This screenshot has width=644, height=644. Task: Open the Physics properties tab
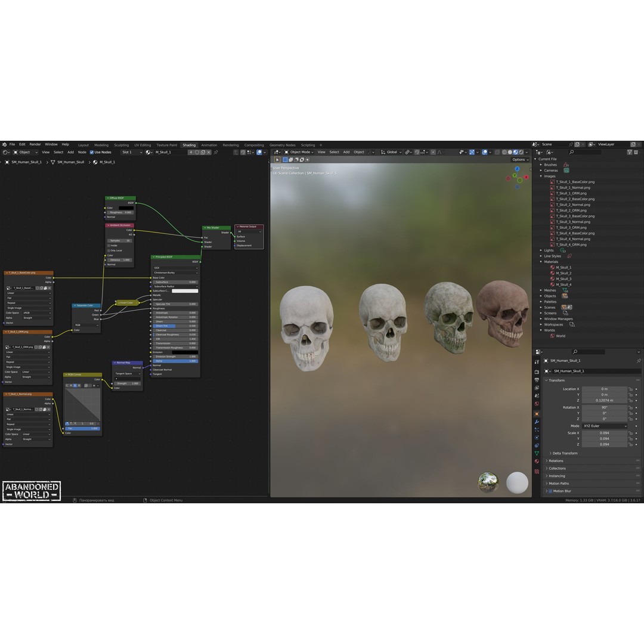pos(537,438)
